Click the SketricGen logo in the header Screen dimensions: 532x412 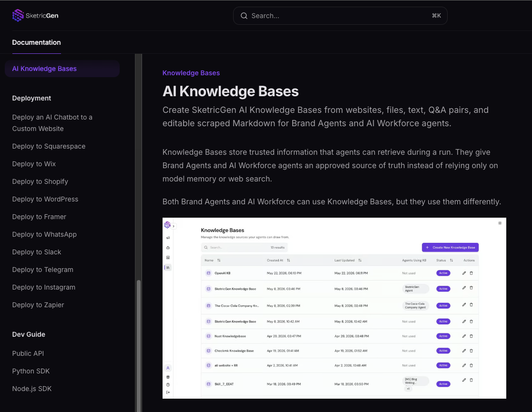point(35,16)
